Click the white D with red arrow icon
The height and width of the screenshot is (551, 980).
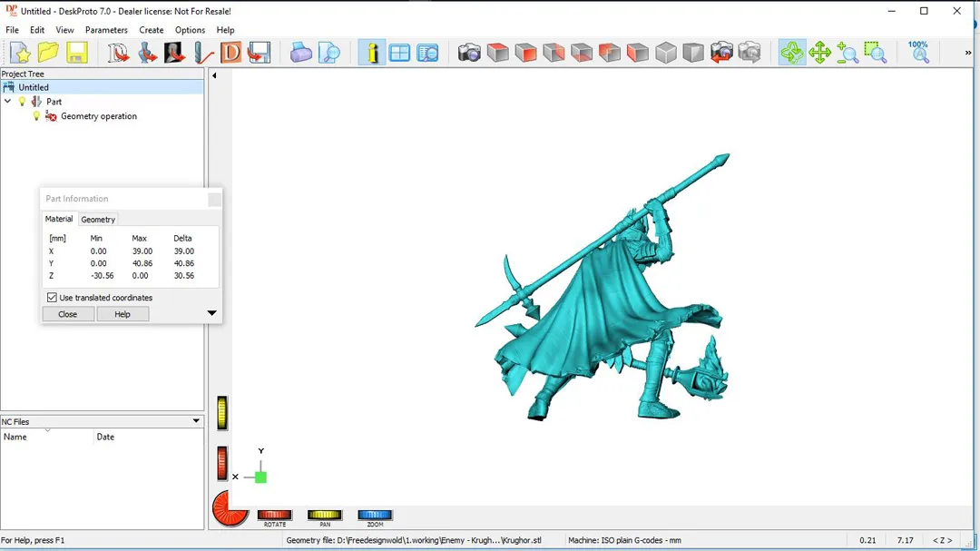[x=118, y=53]
